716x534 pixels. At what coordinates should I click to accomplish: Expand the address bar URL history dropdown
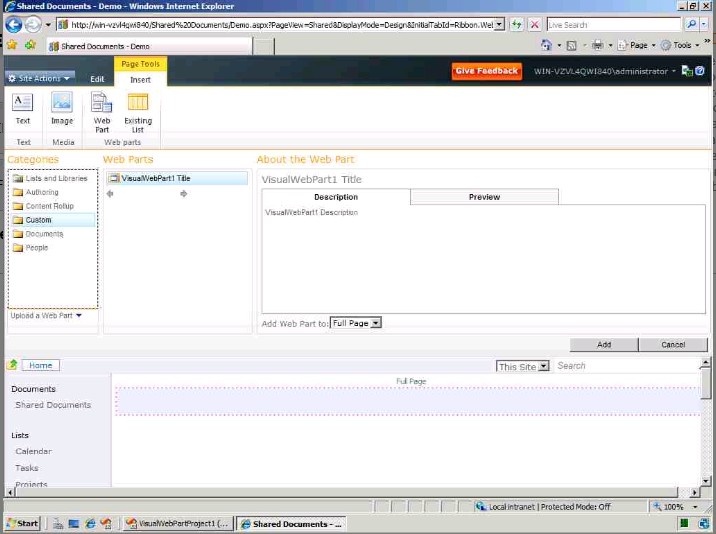500,25
